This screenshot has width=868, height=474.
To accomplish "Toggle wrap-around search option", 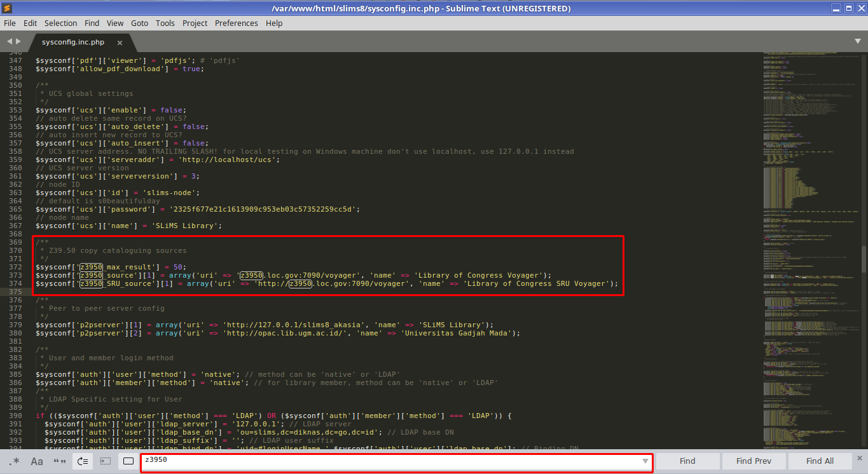I will coord(83,461).
